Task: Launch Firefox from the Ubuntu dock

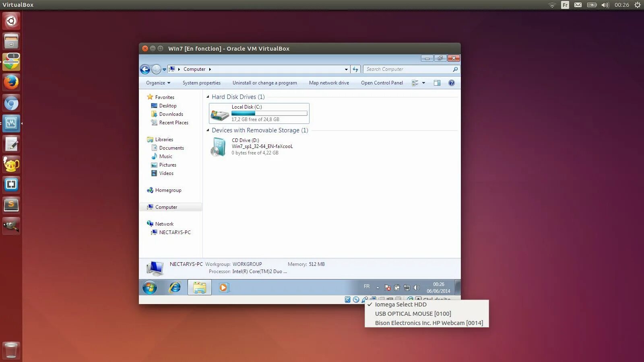Action: click(x=11, y=82)
